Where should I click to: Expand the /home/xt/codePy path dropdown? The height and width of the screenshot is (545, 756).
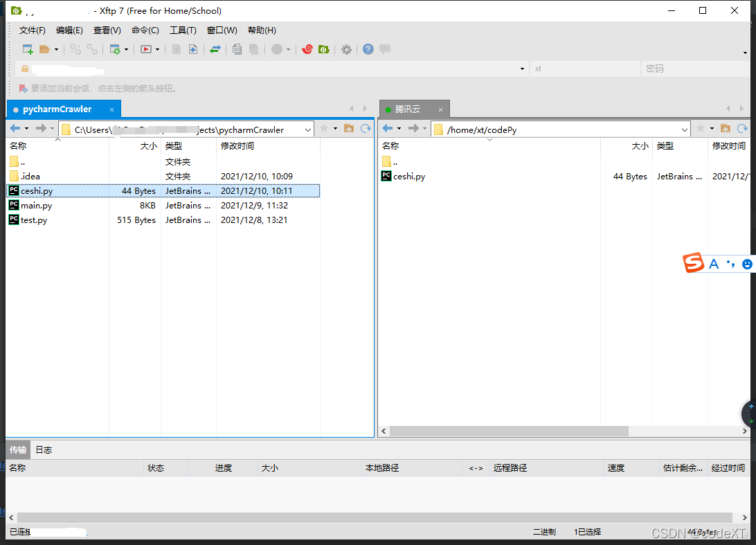(x=684, y=129)
